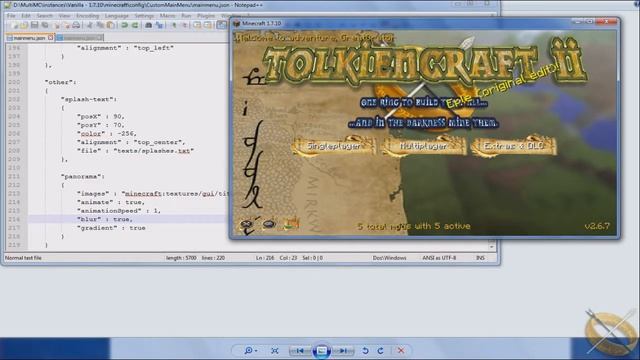Click the "animationSpeed" : 1 line
This screenshot has height=360, width=640.
[x=119, y=211]
